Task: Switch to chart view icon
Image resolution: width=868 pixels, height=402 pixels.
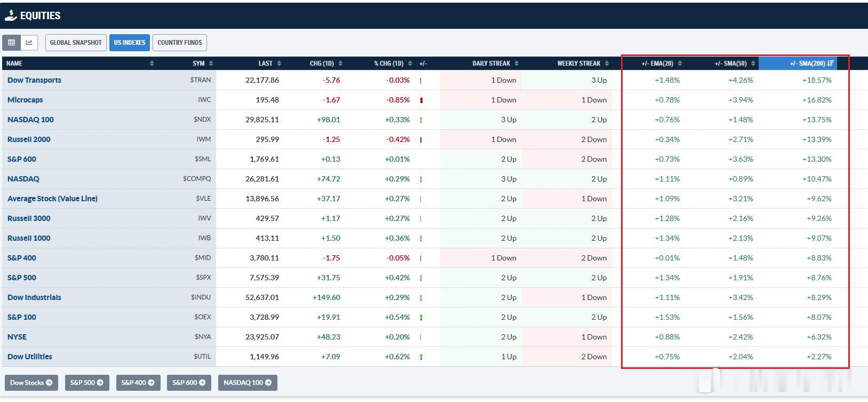Action: (29, 43)
